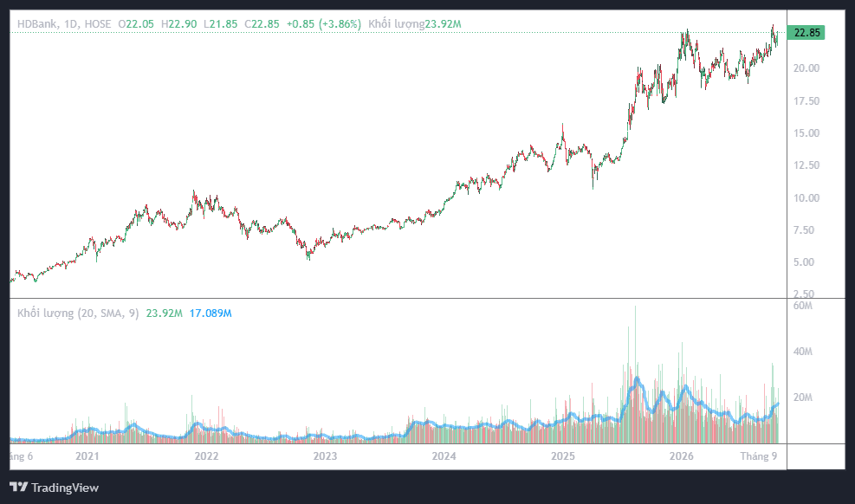Image resolution: width=855 pixels, height=504 pixels.
Task: Click the "2026" time axis label
Action: [x=682, y=456]
